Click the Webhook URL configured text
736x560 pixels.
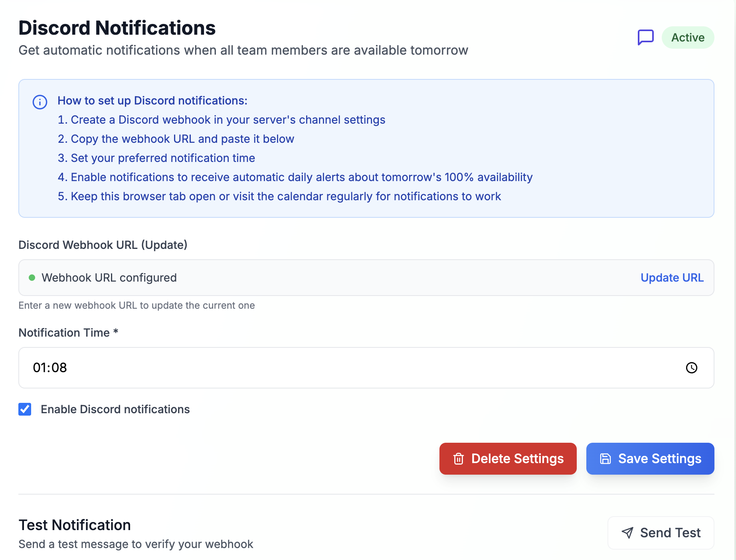109,278
